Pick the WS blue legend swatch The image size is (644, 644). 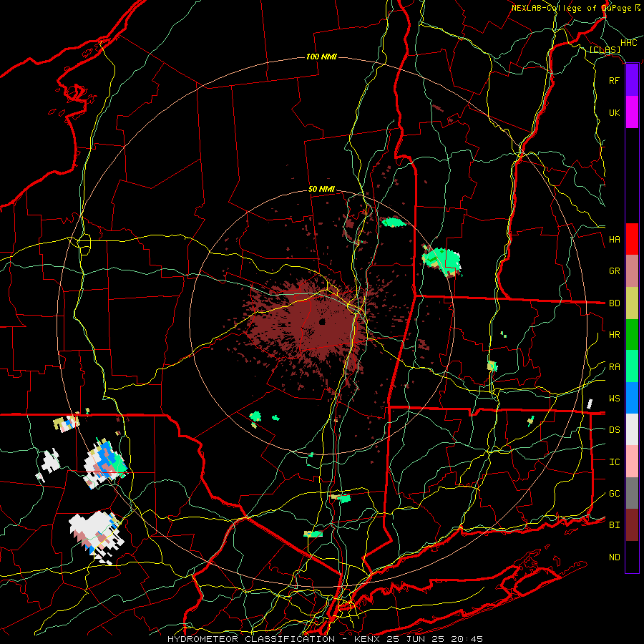[632, 398]
